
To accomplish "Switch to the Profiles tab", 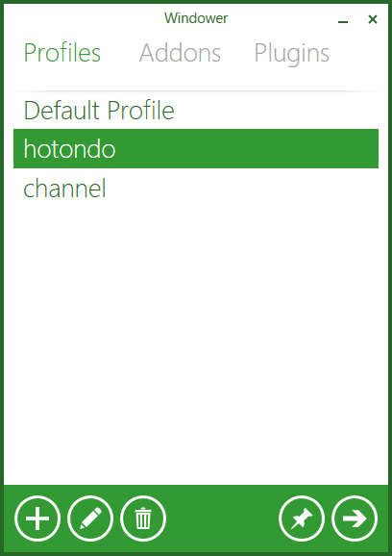I will [61, 53].
